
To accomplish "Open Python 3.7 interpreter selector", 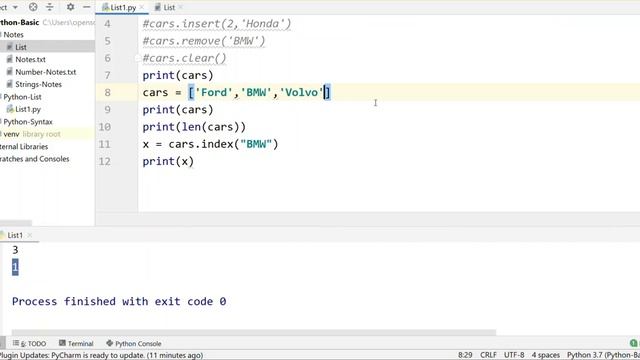I will tap(603, 355).
